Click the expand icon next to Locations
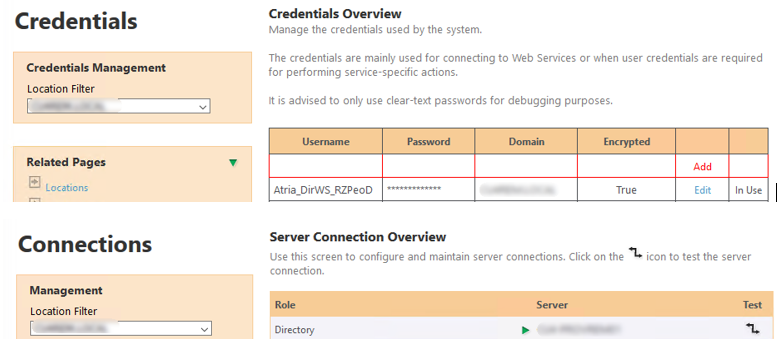The height and width of the screenshot is (364, 782). click(34, 182)
